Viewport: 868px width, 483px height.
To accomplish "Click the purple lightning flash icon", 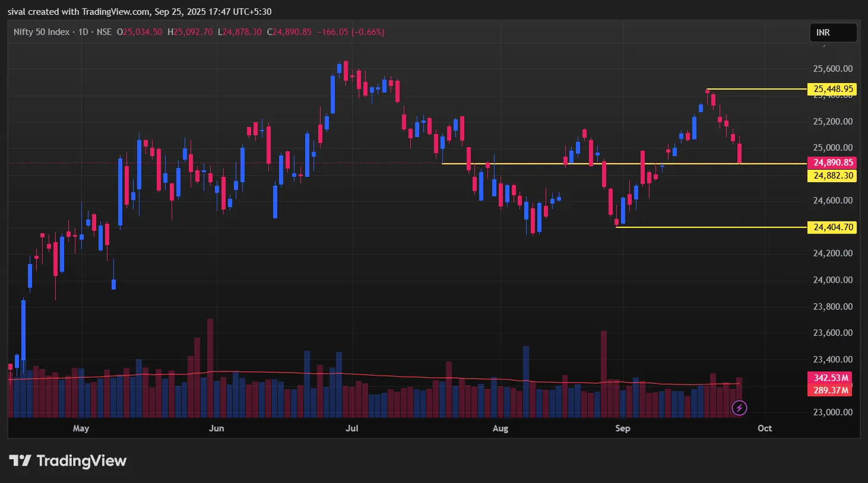I will [x=739, y=408].
